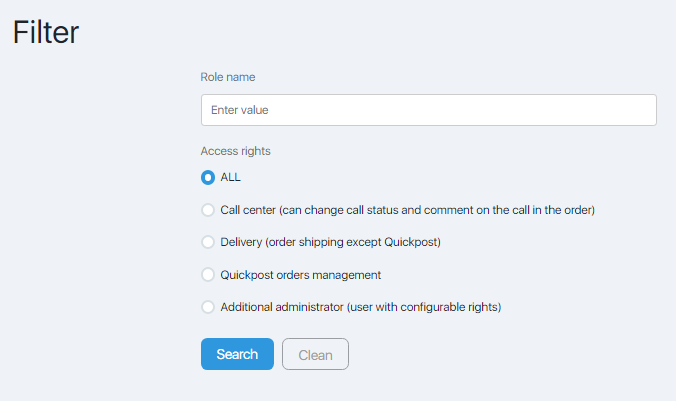Screen dimensions: 676x401
Task: Click the 'Quickpost orders management' label text
Action: [x=300, y=275]
